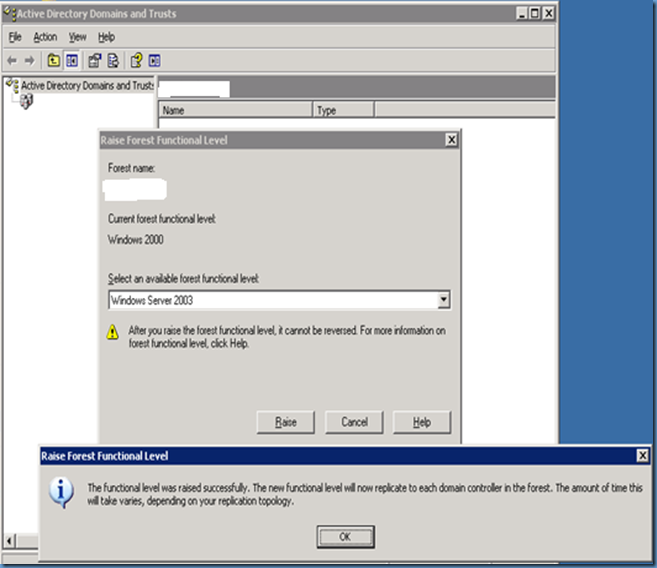Click the left scroll arrow of tree pane

pyautogui.click(x=9, y=541)
